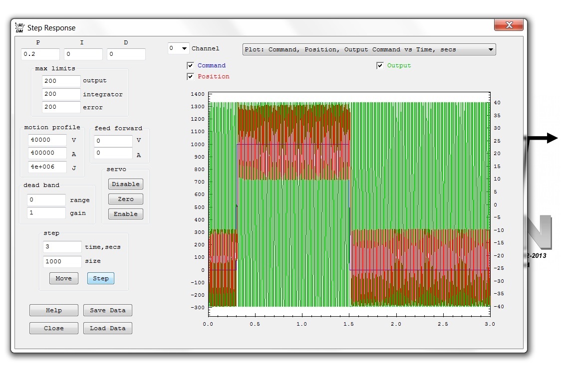Click the dead band range field

pos(46,200)
